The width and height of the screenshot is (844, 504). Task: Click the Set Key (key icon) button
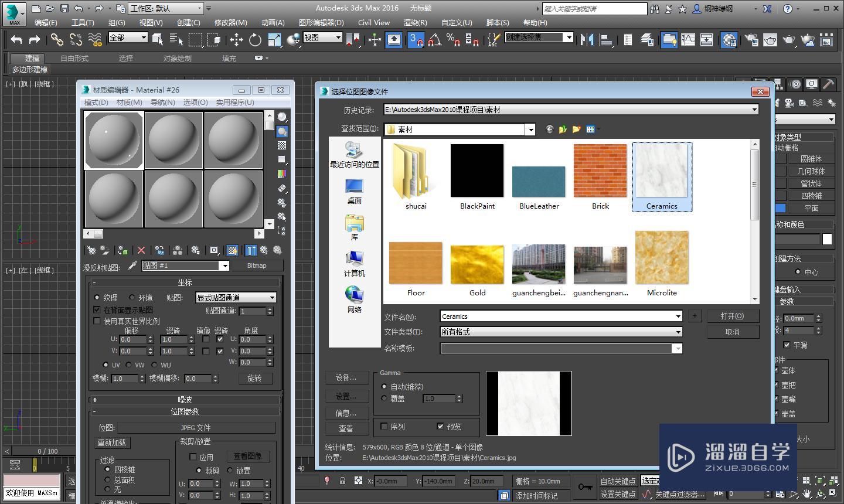tap(585, 486)
